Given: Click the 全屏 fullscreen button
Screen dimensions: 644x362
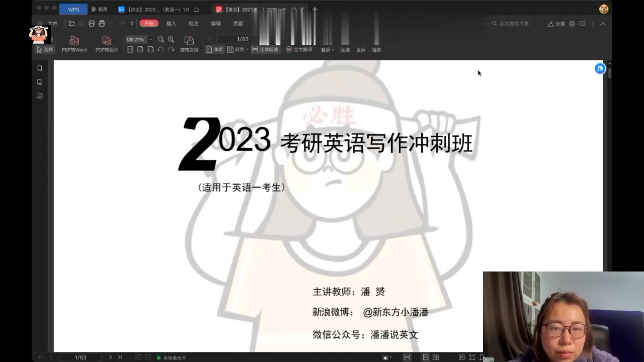Looking at the screenshot, I should pyautogui.click(x=361, y=50).
